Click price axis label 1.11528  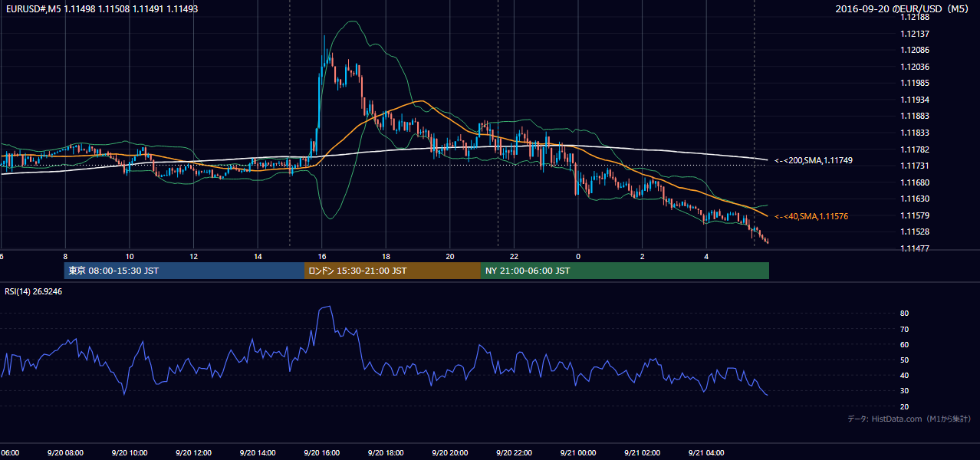coord(916,232)
